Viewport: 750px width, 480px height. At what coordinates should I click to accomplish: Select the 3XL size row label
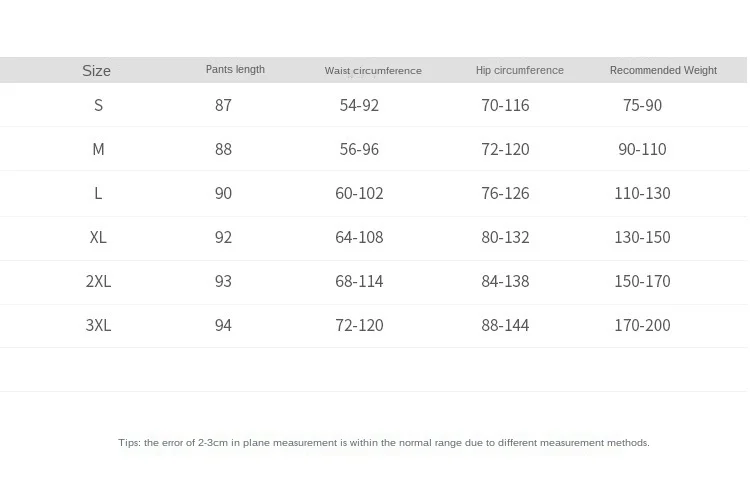click(98, 325)
